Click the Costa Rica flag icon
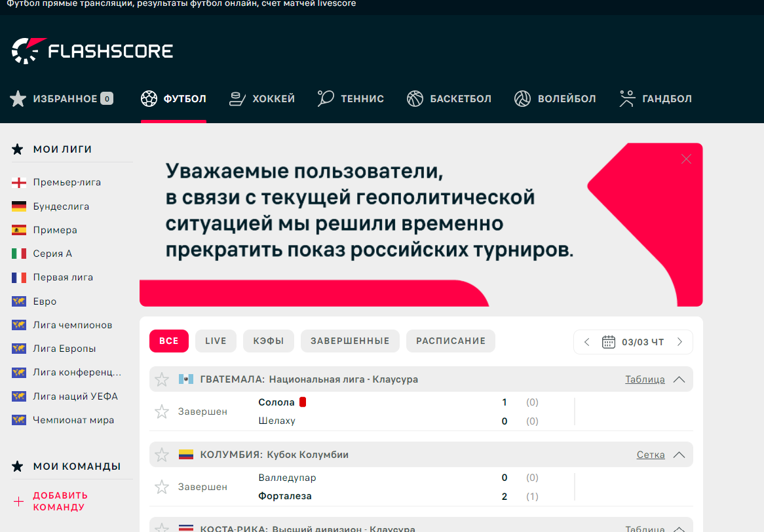This screenshot has height=532, width=764. [x=186, y=528]
